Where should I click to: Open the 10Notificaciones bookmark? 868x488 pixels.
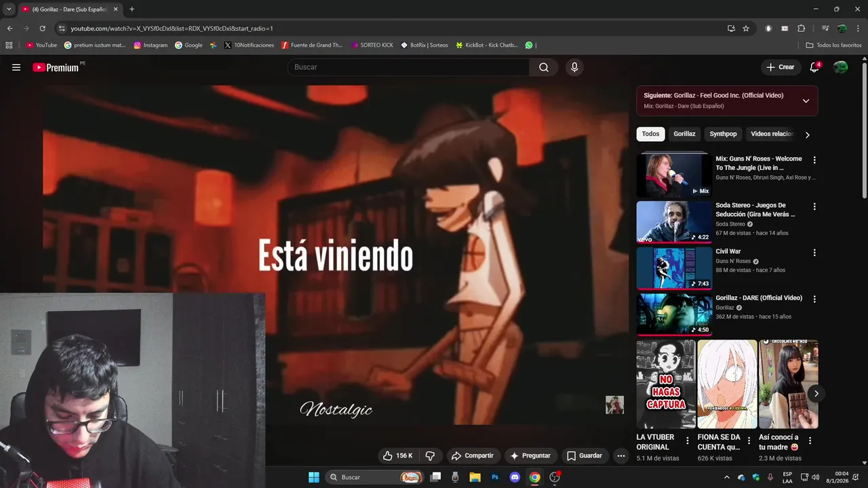(x=249, y=45)
